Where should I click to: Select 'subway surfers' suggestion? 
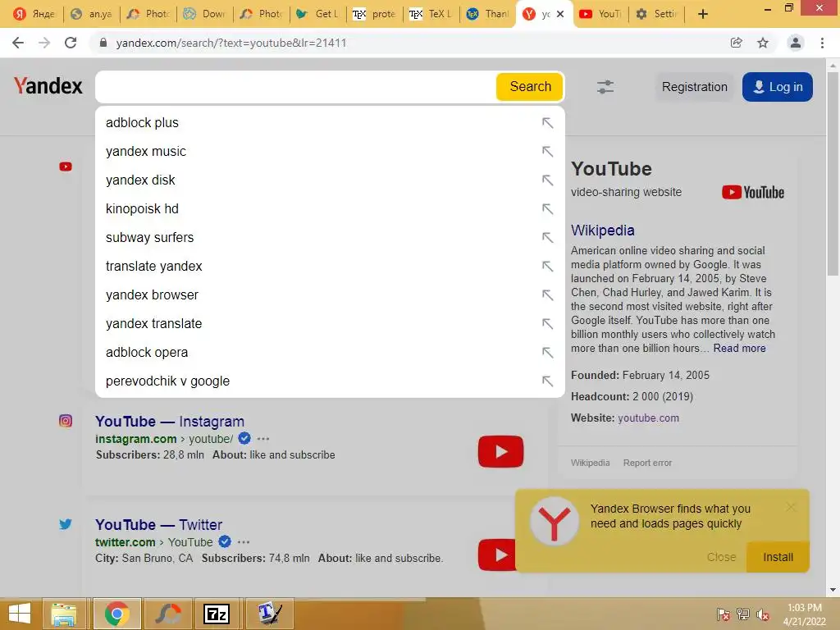point(330,237)
